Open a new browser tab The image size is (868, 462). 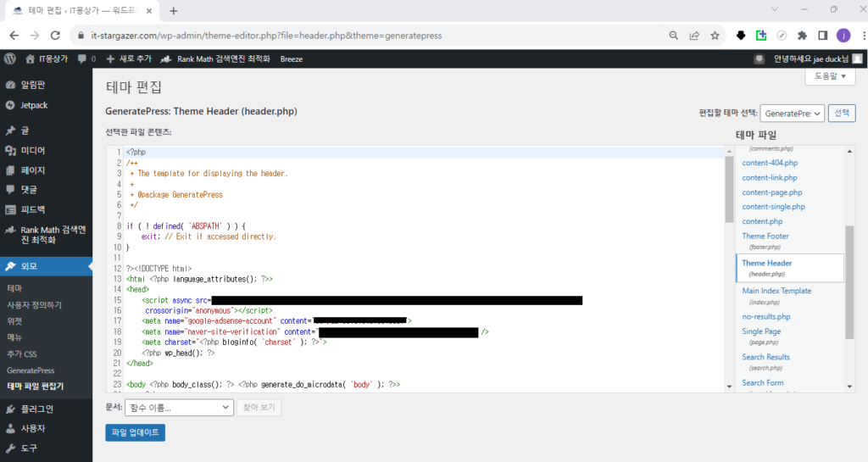tap(173, 10)
